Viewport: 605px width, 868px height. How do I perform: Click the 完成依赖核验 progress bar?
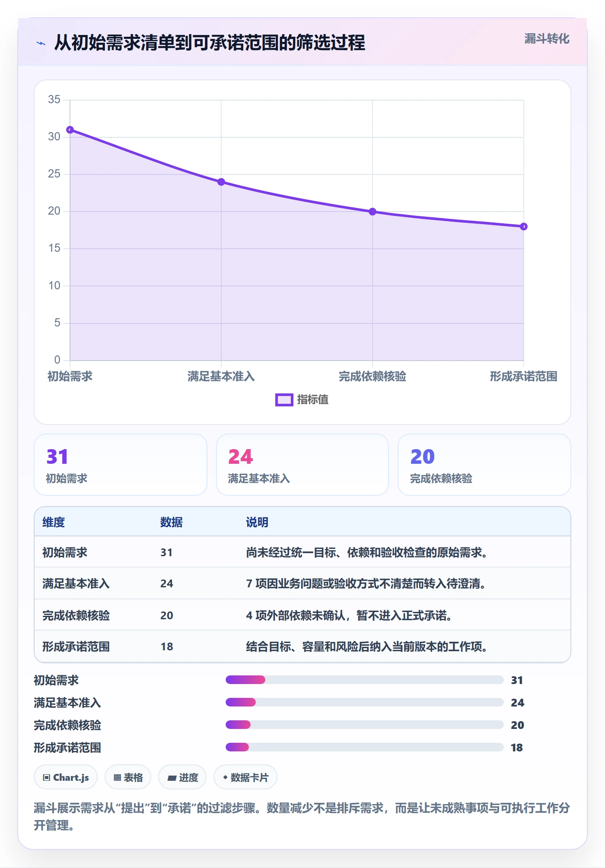point(364,725)
